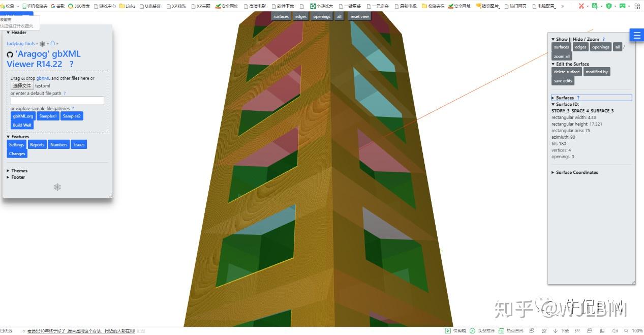Toggle openings visibility in Show/Hide panel

click(x=600, y=47)
